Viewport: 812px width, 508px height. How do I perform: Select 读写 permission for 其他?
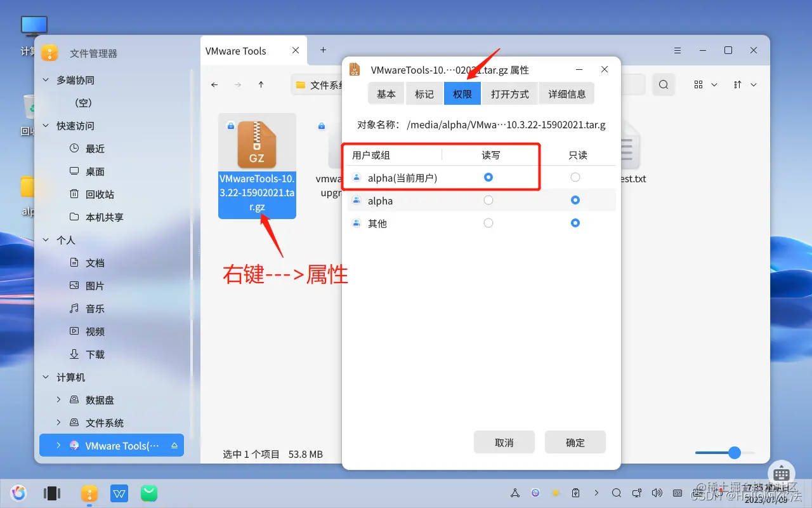tap(488, 223)
